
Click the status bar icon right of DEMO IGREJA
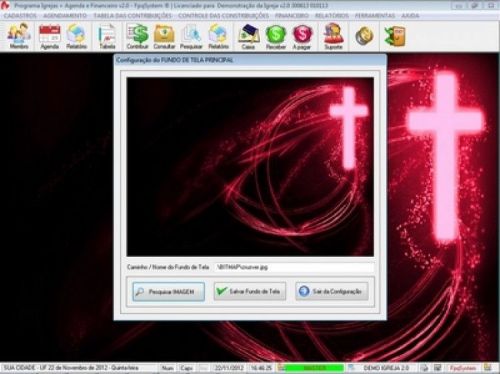coord(424,368)
